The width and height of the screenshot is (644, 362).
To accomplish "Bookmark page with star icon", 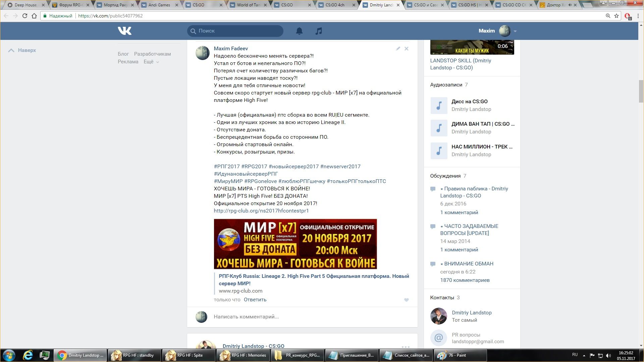I will (616, 16).
